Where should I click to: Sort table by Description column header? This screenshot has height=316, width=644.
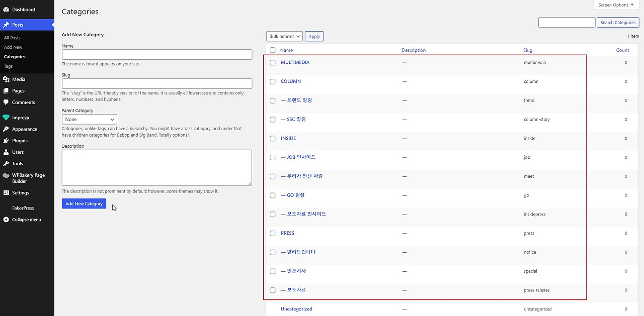tap(414, 50)
